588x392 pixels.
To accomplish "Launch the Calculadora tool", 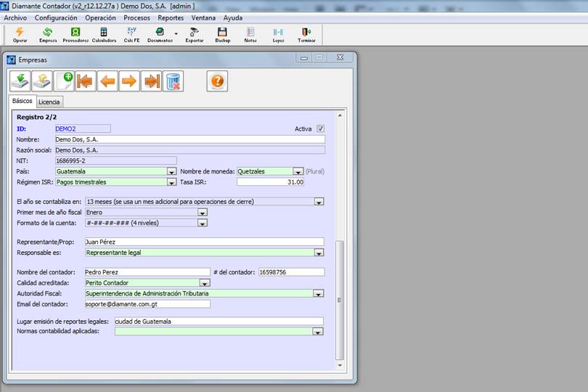I will tap(104, 35).
